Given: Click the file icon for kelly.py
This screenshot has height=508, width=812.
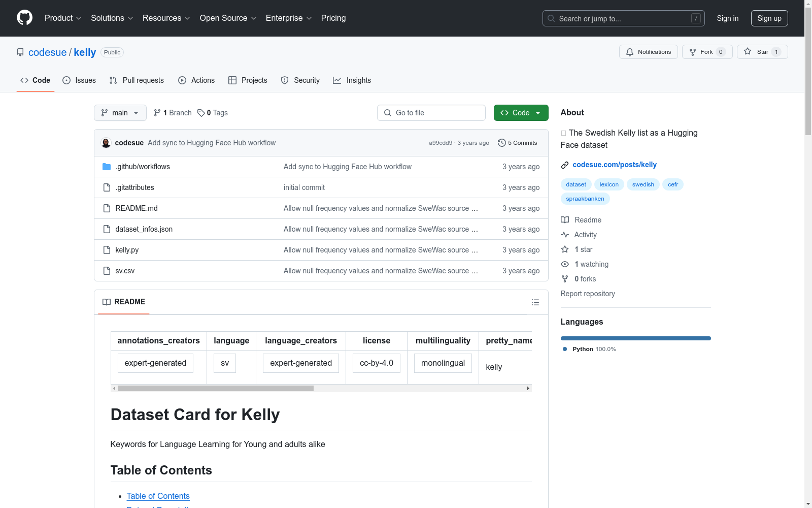Looking at the screenshot, I should [x=107, y=250].
